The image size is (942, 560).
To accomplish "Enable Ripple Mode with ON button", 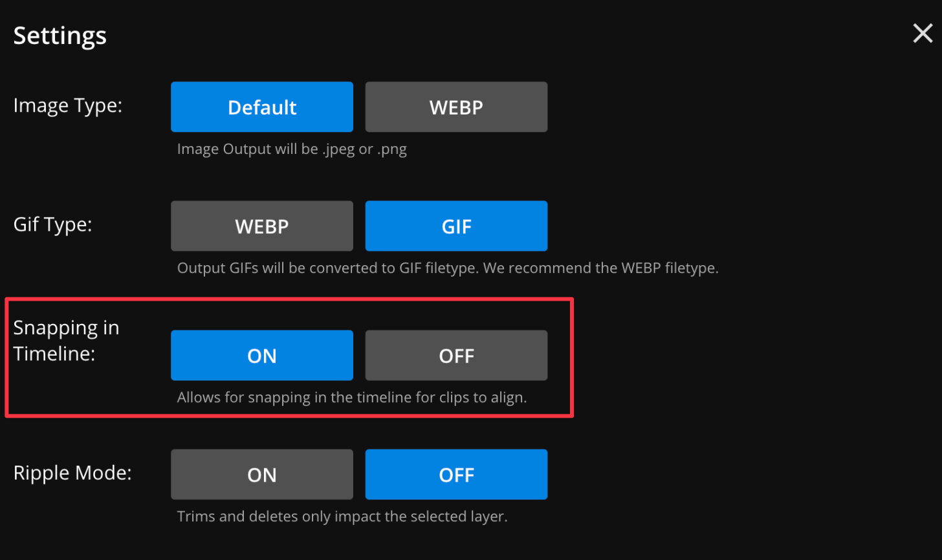I will point(261,474).
